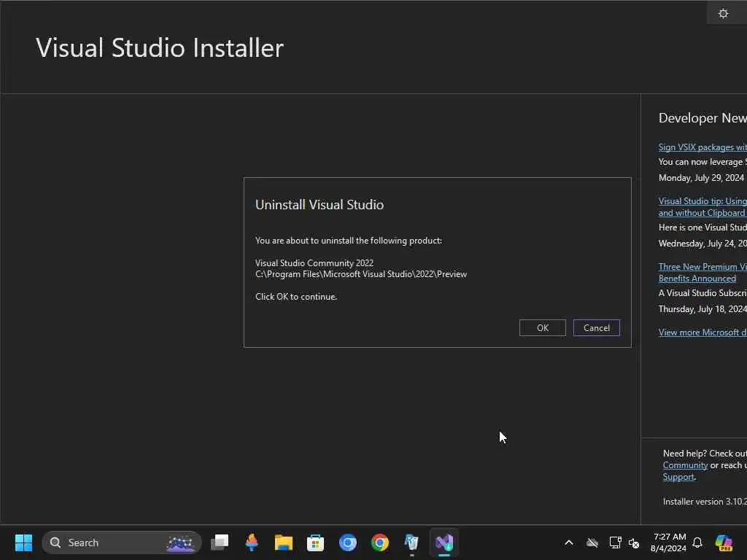
Task: Open the 'Visual Studio tip: Using' article link
Action: click(x=703, y=206)
